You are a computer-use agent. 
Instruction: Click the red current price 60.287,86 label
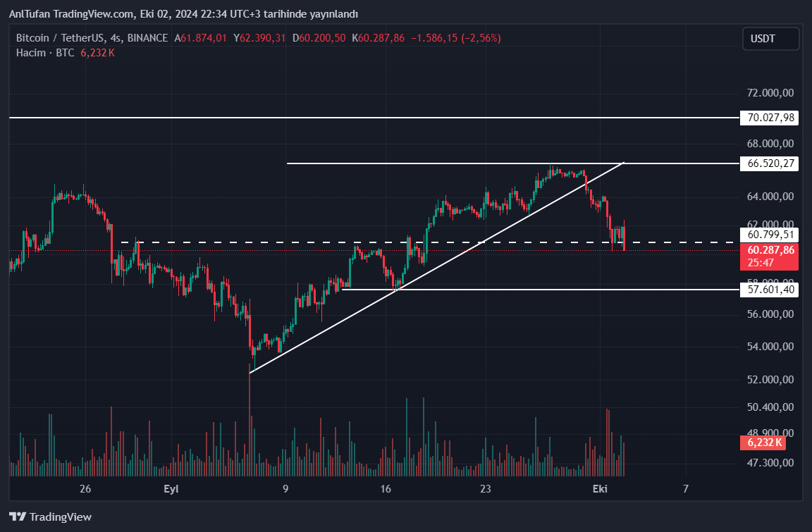pyautogui.click(x=769, y=250)
